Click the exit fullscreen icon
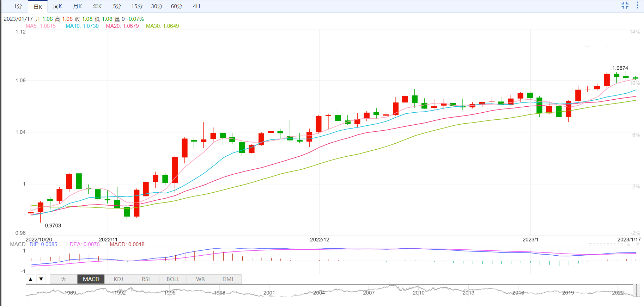Viewport: 644px width, 306px height. click(x=625, y=5)
